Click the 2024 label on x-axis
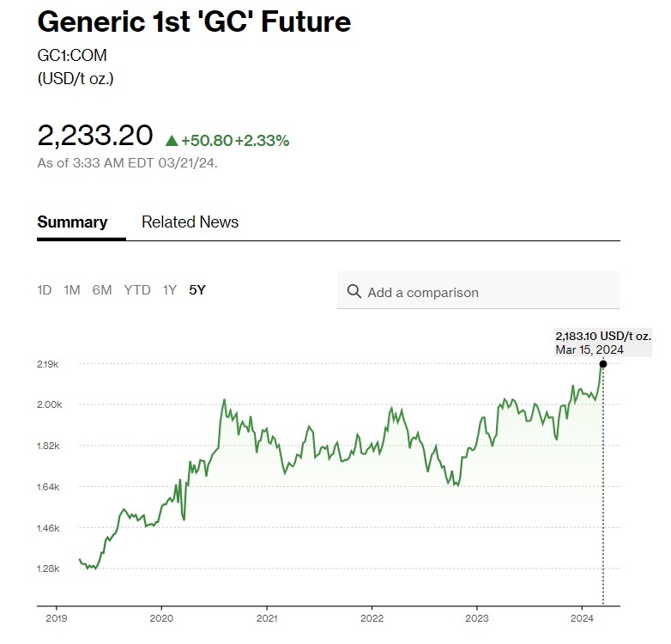The image size is (671, 644). pos(582,618)
